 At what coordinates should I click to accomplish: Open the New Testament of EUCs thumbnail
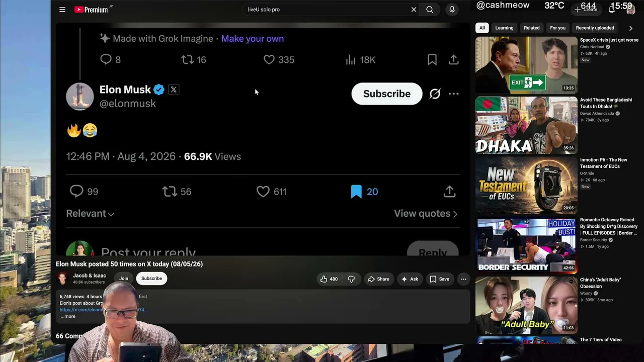526,185
